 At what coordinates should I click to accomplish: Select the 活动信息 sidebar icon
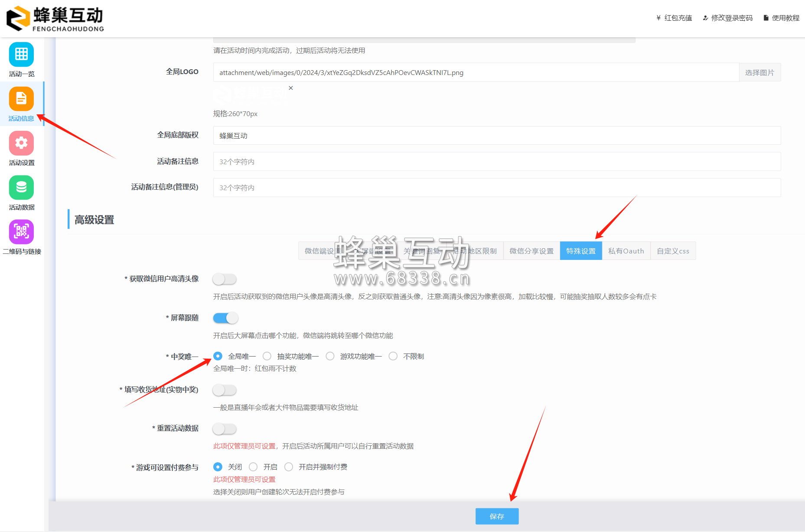[x=21, y=104]
